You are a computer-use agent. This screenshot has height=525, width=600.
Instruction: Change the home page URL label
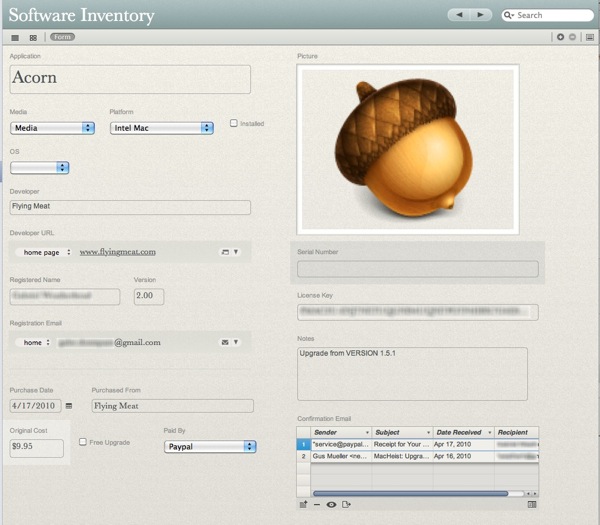(43, 252)
